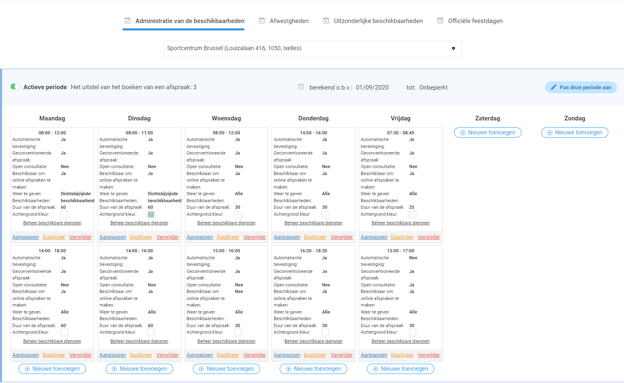Click Dupliceer on Dinsdag 08:00 - 11:00

click(x=141, y=237)
